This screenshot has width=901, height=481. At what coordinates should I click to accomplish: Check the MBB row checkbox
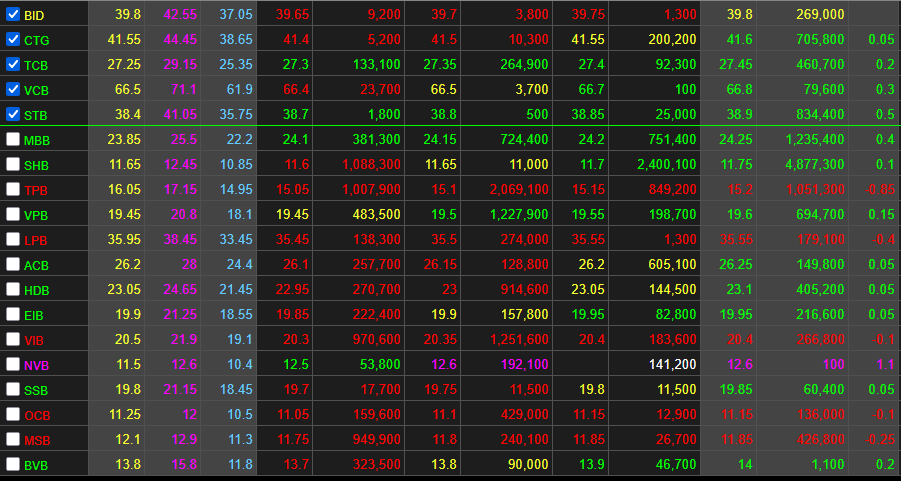13,139
